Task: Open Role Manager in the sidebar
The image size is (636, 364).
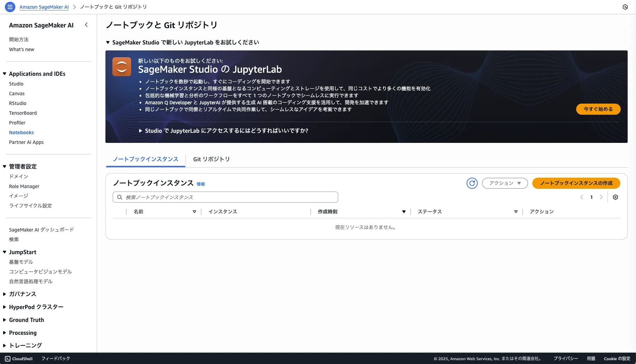Action: (24, 186)
